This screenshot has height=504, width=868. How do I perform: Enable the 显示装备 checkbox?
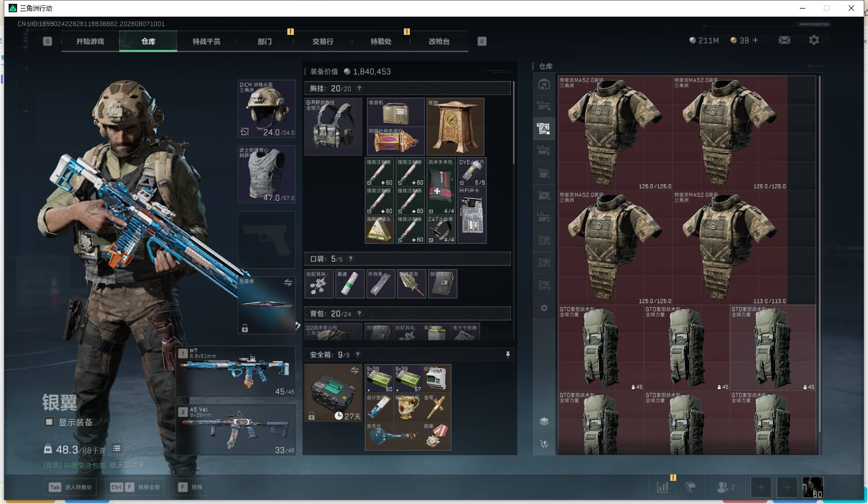pos(49,422)
